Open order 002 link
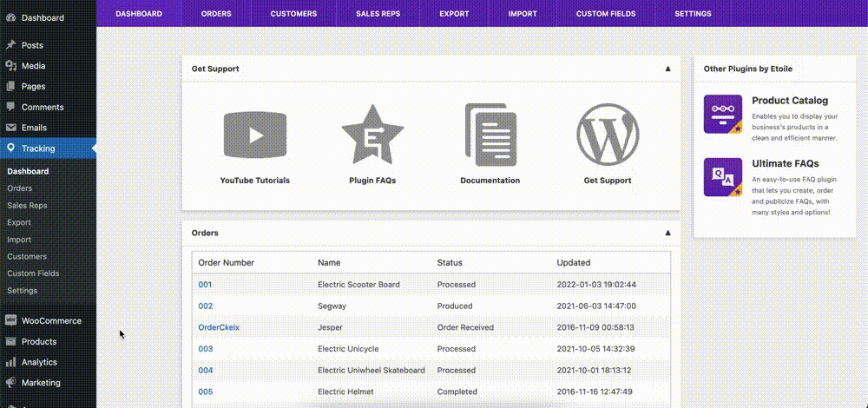The image size is (868, 408). pos(206,306)
